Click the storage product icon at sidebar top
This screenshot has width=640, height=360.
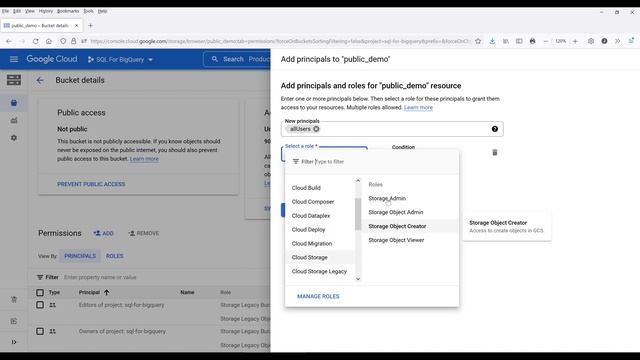14,80
